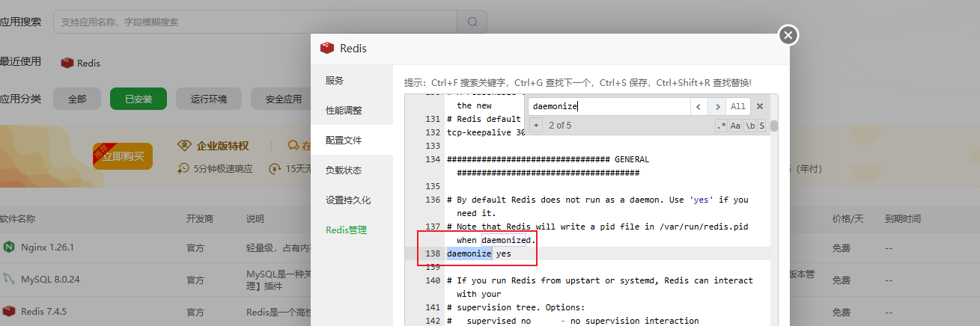Click 免费 price cell in MySQL row
The width and height of the screenshot is (980, 326).
(x=841, y=280)
